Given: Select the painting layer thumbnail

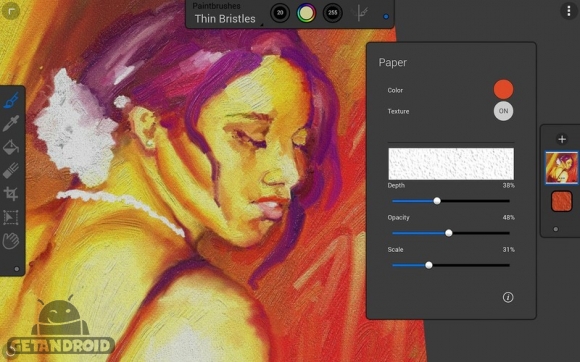Looking at the screenshot, I should click(562, 168).
